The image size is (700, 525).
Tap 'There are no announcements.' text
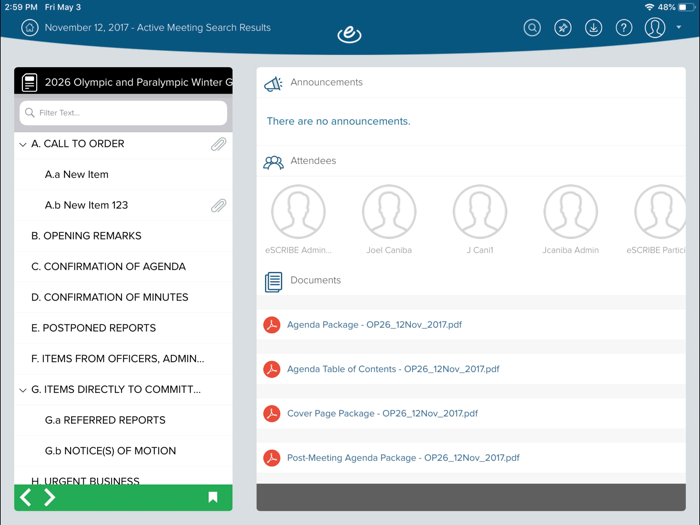coord(338,121)
